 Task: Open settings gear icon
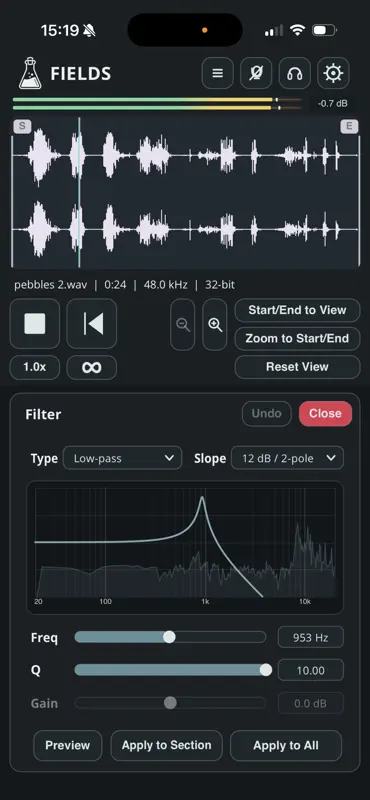coord(333,73)
